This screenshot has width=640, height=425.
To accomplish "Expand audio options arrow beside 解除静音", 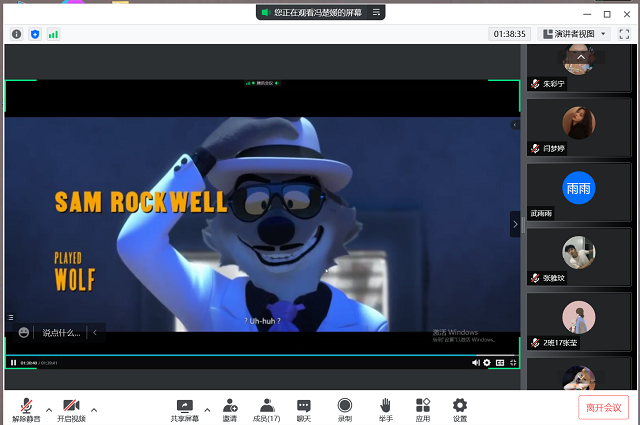I will (x=48, y=409).
